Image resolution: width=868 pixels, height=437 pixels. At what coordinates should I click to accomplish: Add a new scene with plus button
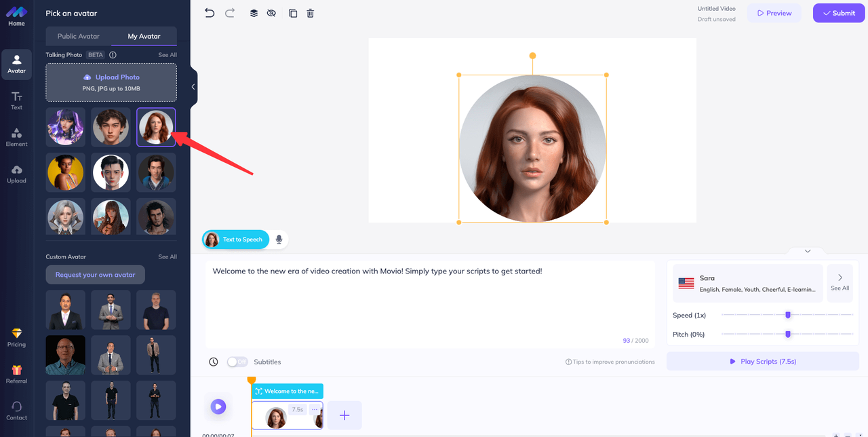tap(344, 415)
